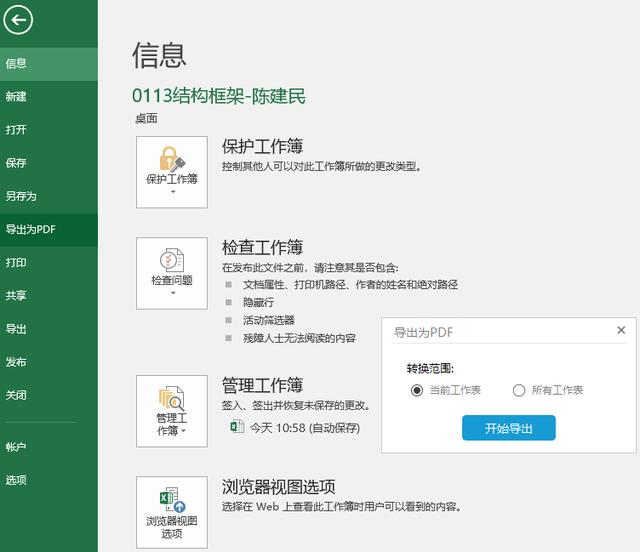
Task: Expand the 检查问题 dropdown arrow
Action: [173, 293]
